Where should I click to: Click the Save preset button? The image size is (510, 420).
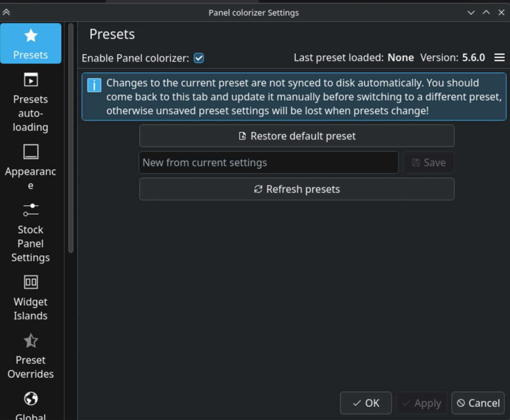point(428,163)
